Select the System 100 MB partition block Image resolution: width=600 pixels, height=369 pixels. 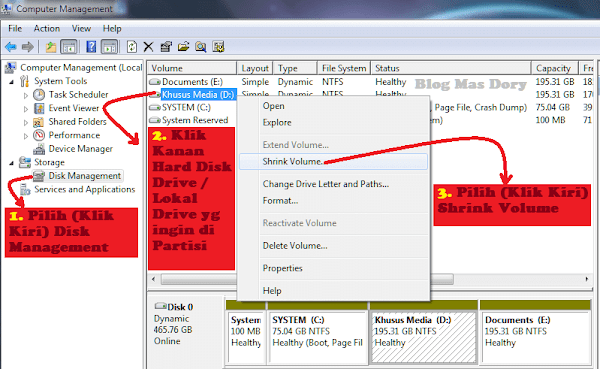pyautogui.click(x=246, y=331)
